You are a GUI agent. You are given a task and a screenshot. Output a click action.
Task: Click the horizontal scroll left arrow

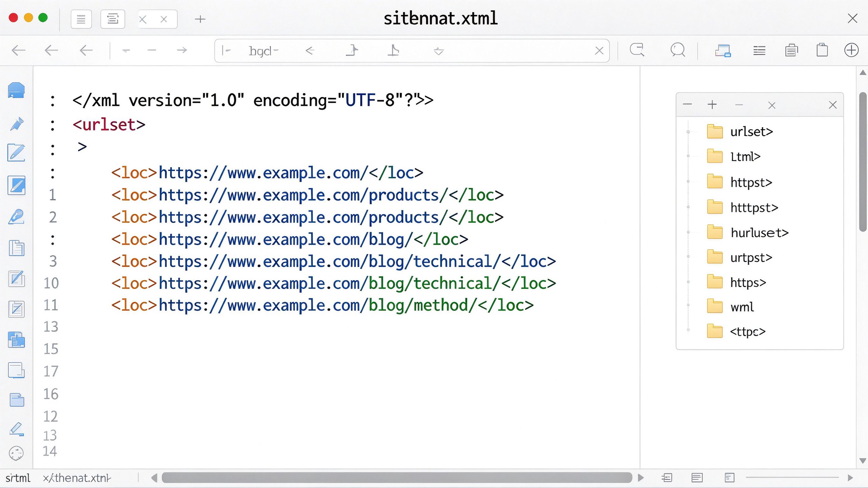[x=154, y=478]
